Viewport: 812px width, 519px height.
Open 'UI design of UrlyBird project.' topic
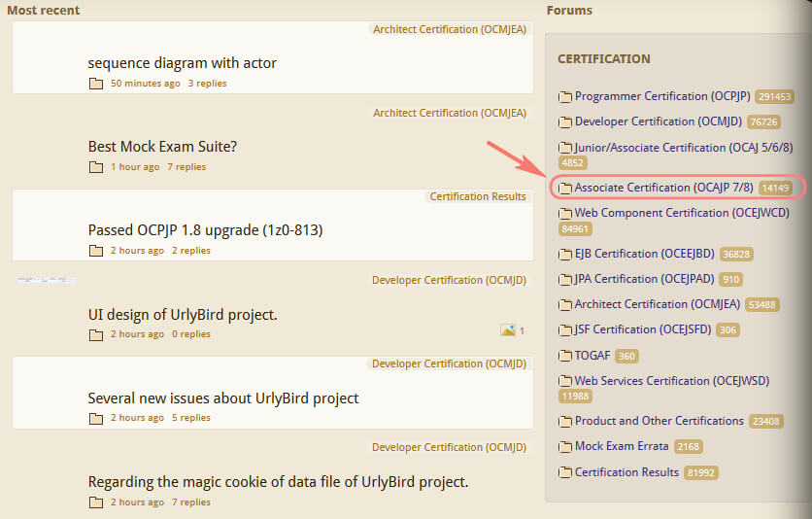183,314
